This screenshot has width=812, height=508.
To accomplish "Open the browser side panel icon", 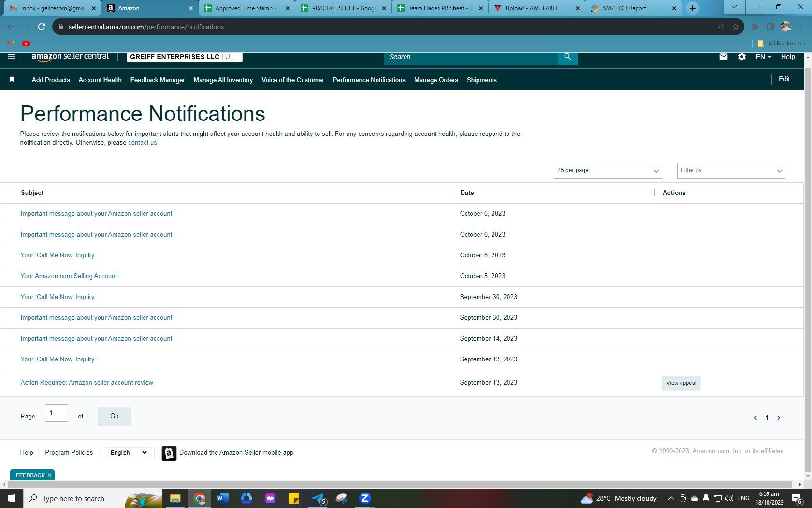I will pyautogui.click(x=770, y=27).
